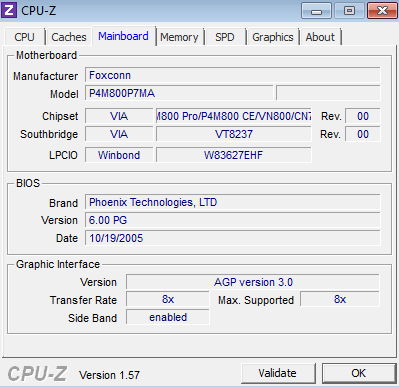Click BIOS Version 6.00 PG field
This screenshot has width=399, height=387.
point(233,220)
